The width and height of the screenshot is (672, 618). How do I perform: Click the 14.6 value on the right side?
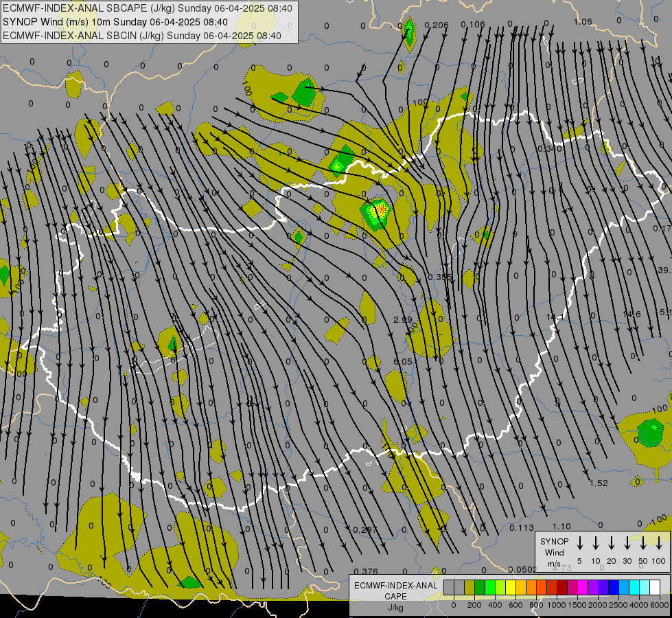click(632, 314)
